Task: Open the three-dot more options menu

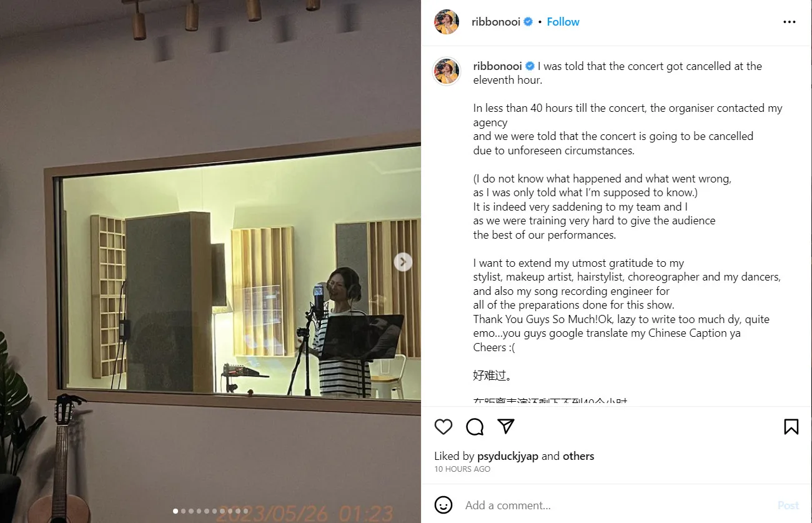Action: [790, 22]
